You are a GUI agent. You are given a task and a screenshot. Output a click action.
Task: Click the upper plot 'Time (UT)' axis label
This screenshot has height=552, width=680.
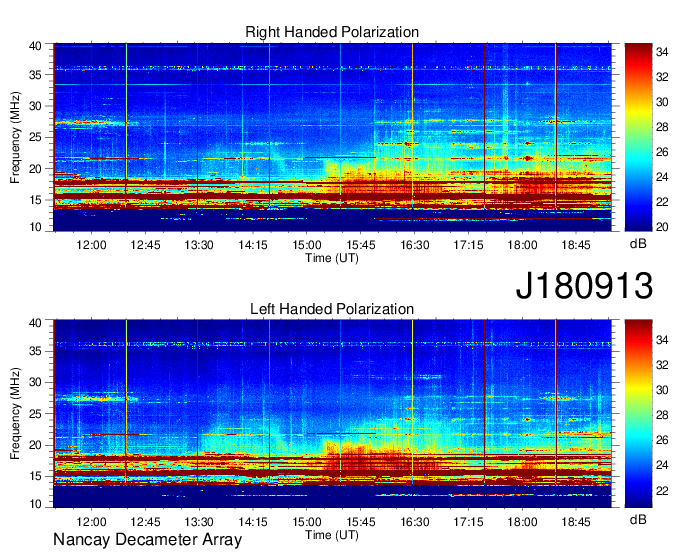(x=332, y=258)
